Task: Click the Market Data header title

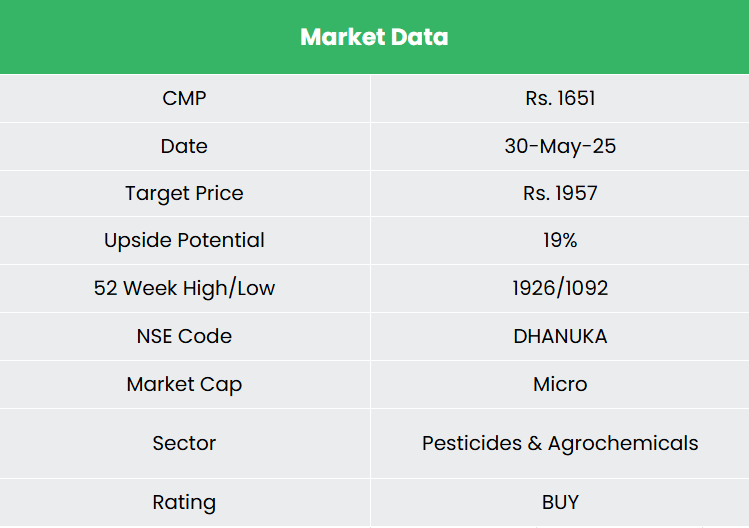Action: pyautogui.click(x=374, y=37)
